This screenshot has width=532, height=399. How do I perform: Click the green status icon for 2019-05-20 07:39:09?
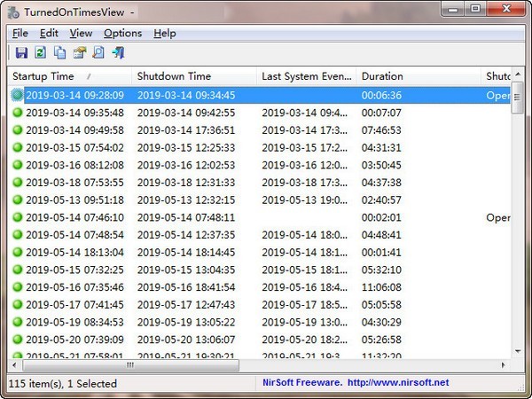point(17,339)
